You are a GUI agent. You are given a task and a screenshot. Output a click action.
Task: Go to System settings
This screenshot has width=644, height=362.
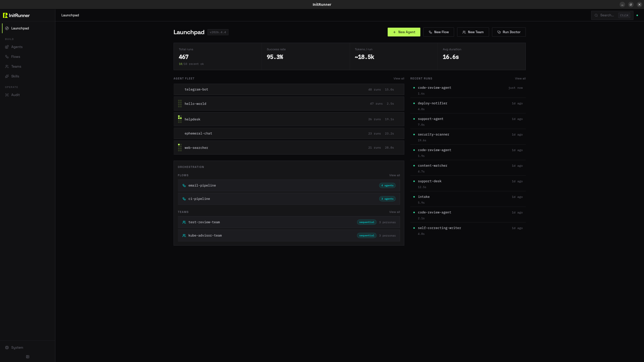pyautogui.click(x=28, y=348)
